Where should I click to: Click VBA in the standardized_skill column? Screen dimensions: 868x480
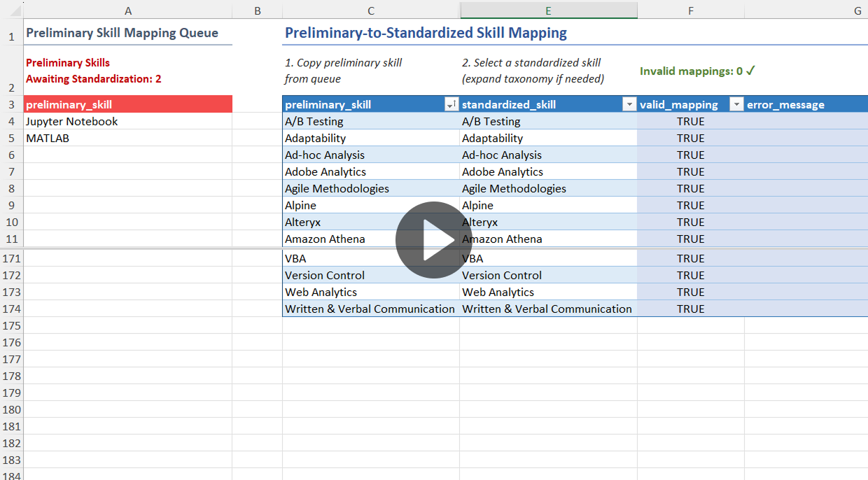(x=548, y=259)
